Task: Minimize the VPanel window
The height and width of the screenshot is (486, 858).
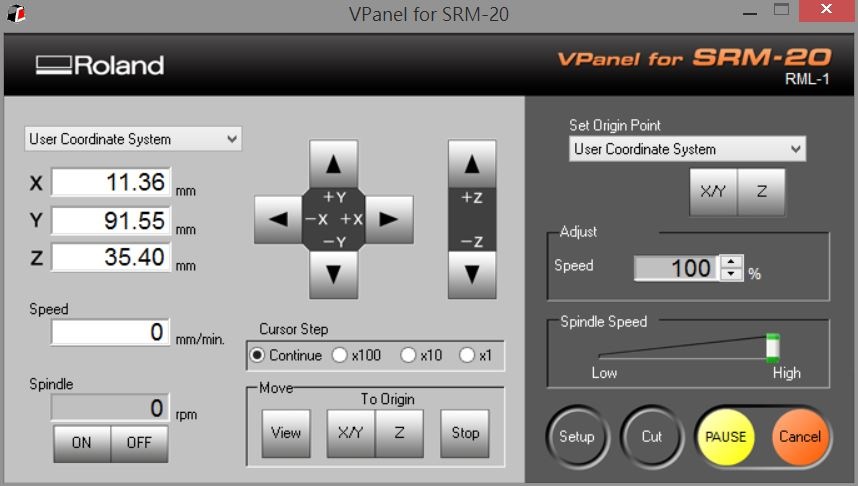Action: [x=750, y=12]
